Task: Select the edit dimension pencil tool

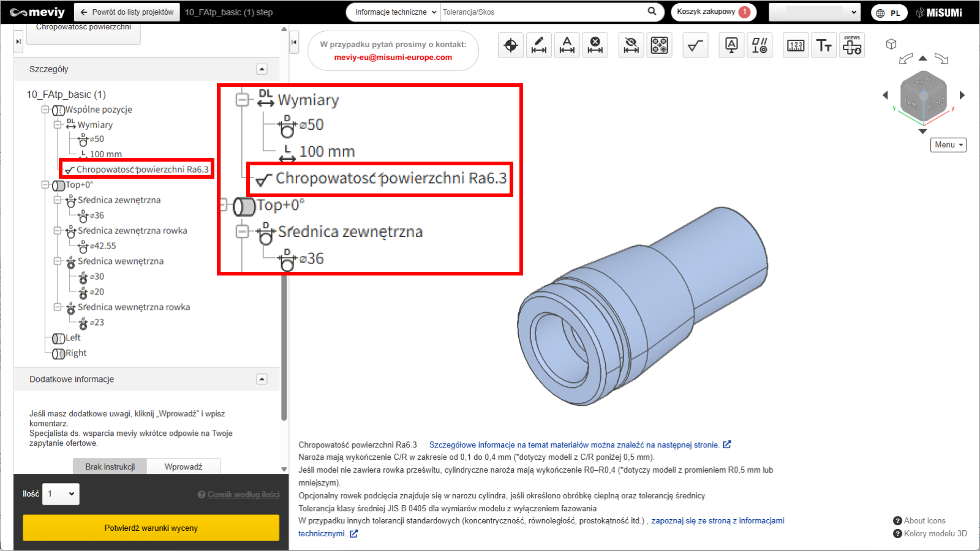Action: tap(539, 45)
